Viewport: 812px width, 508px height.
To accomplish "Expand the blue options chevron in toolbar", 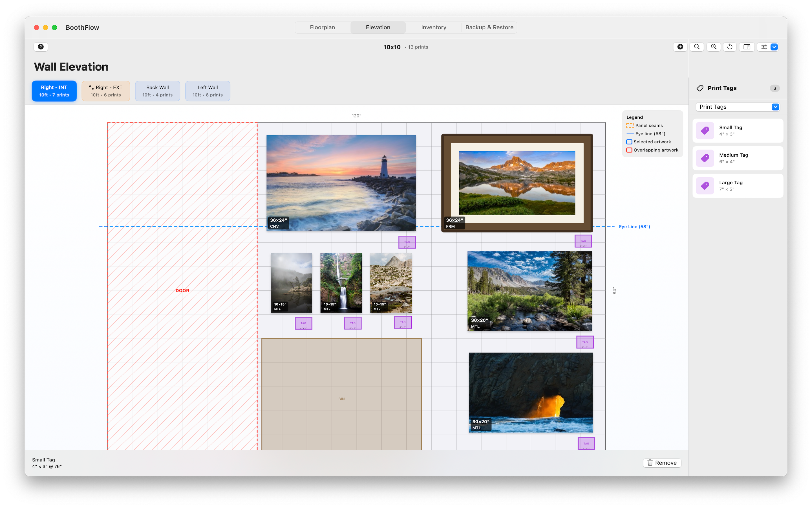I will click(774, 47).
